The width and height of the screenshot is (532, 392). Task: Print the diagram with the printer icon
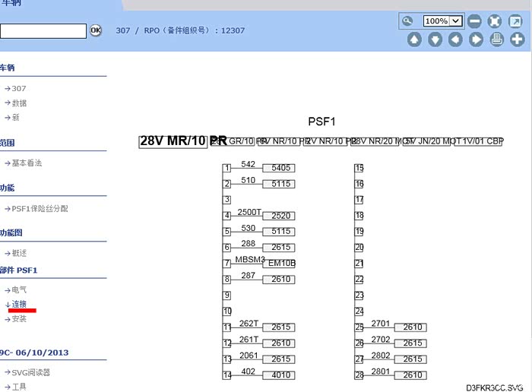pyautogui.click(x=497, y=40)
